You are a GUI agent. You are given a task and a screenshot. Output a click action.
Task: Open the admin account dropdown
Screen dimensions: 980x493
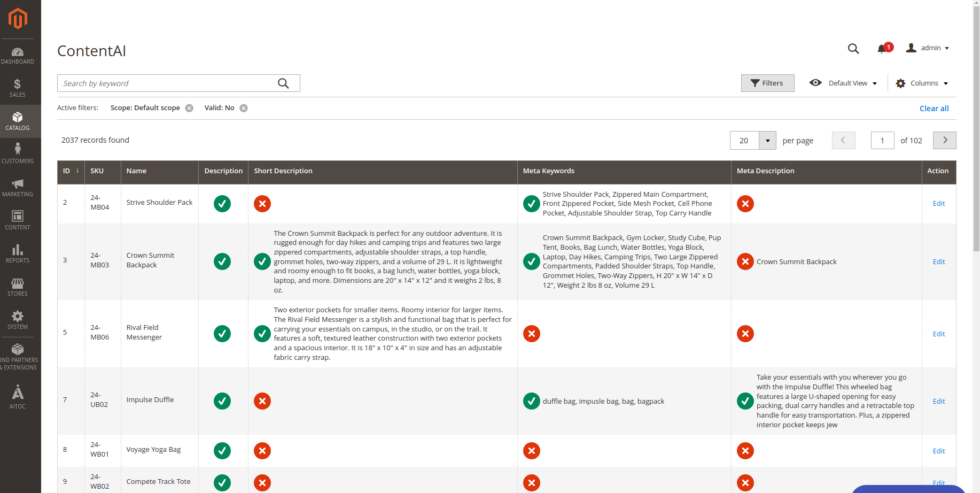928,48
